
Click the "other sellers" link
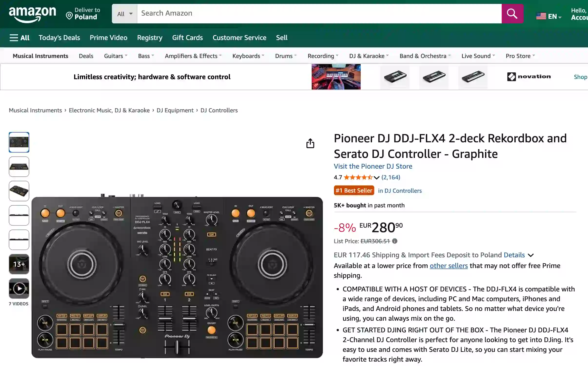click(449, 266)
